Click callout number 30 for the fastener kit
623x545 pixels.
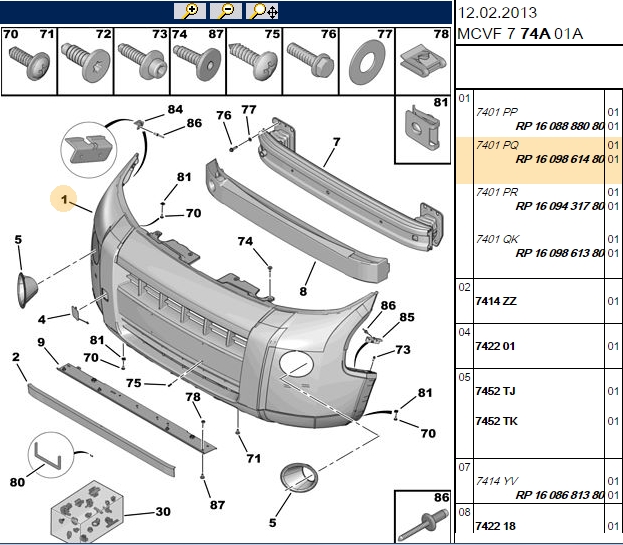coord(163,512)
